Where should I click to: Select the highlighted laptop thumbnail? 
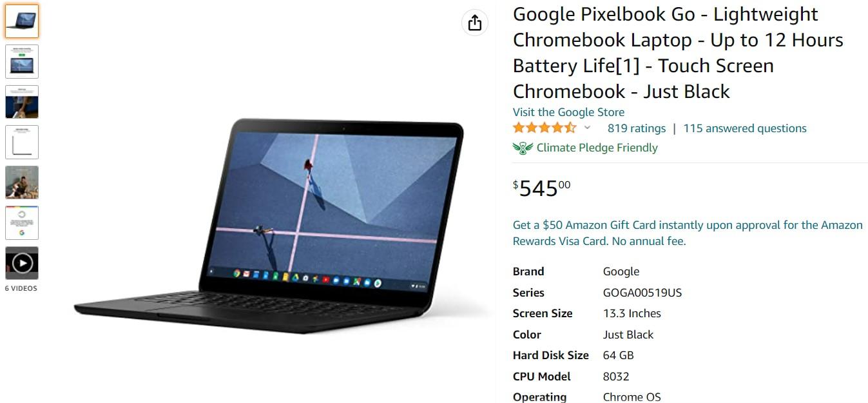(22, 21)
